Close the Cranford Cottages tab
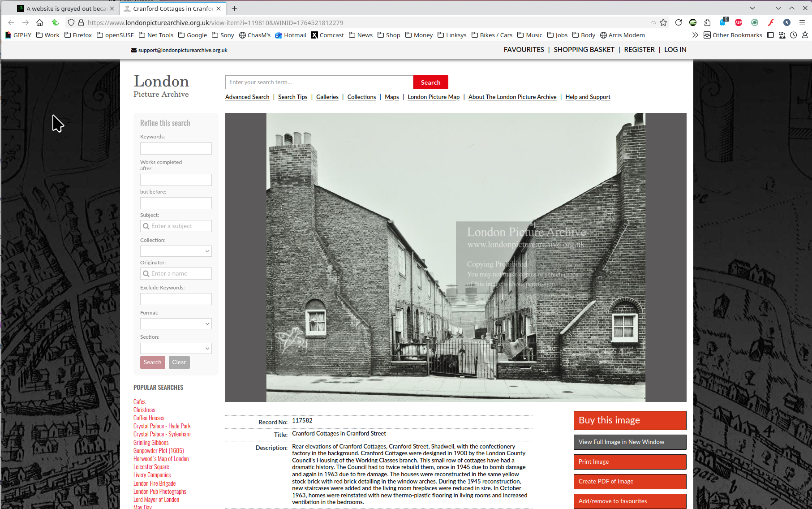The height and width of the screenshot is (509, 812). pyautogui.click(x=219, y=9)
